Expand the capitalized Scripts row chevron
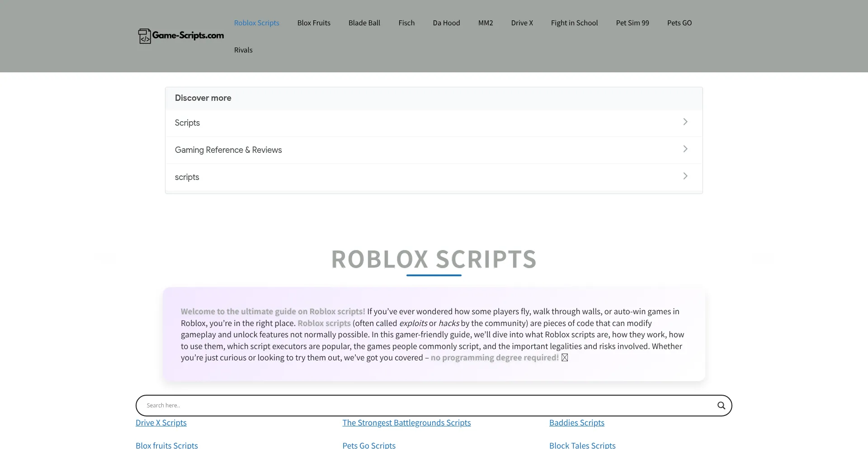This screenshot has height=449, width=868. (x=685, y=122)
